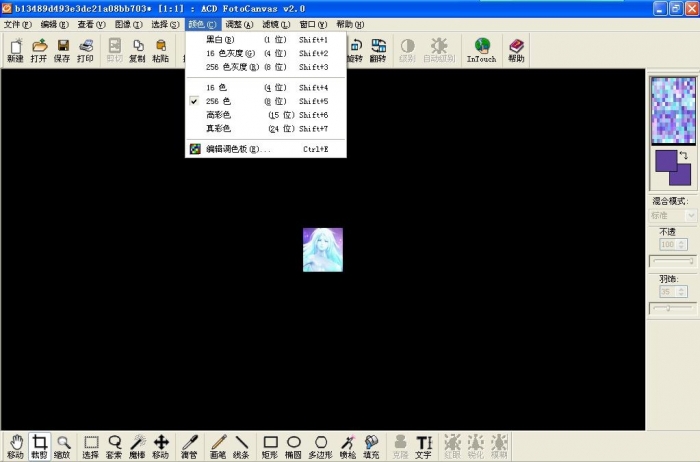700x462 pixels.
Task: Select the 缩放 (Zoom) magnifier tool
Action: (x=62, y=446)
